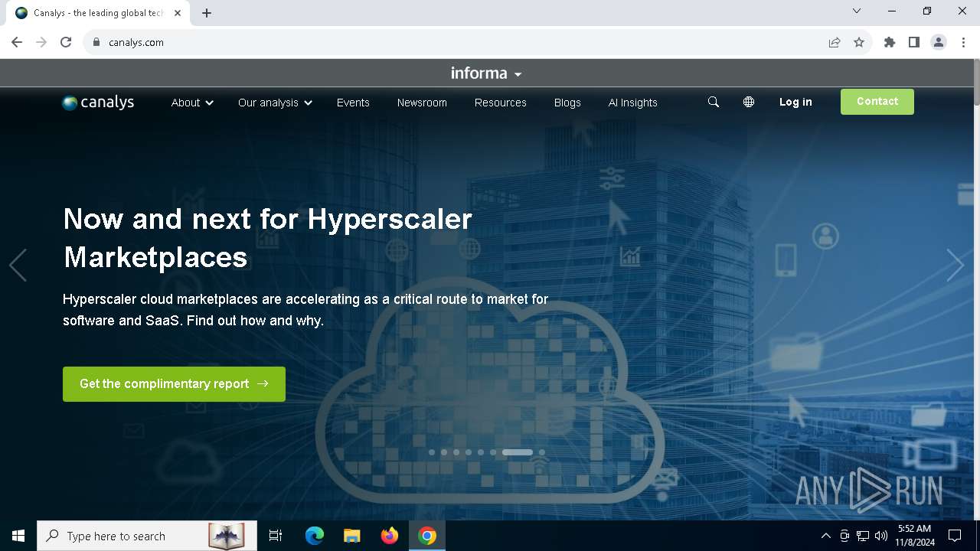Open network status tray icon
The image size is (980, 551).
pos(863,536)
